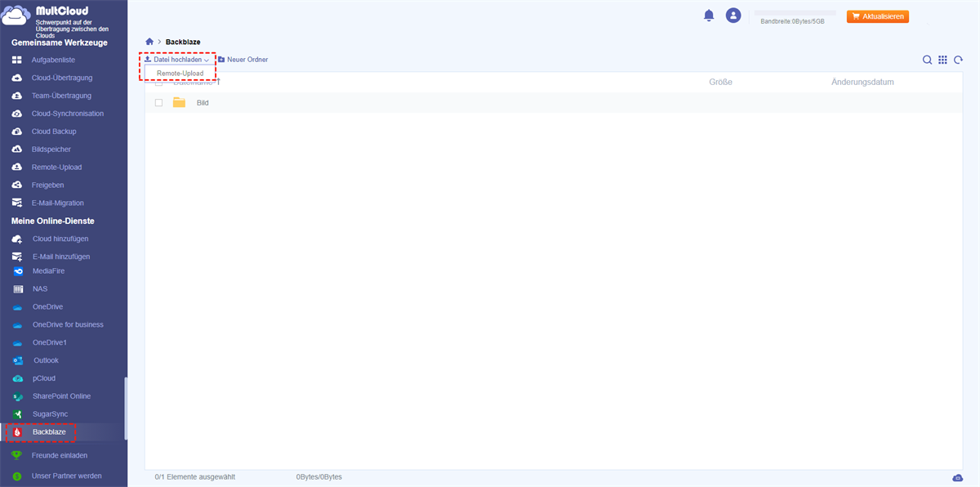
Task: Click the Outlook logo icon
Action: click(x=18, y=360)
